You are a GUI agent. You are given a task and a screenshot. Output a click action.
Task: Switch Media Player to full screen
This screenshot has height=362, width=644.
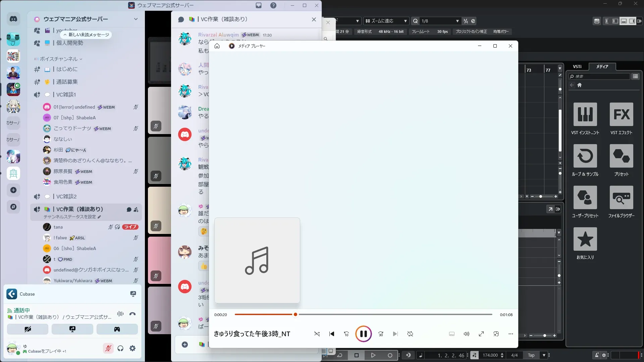[x=481, y=334]
